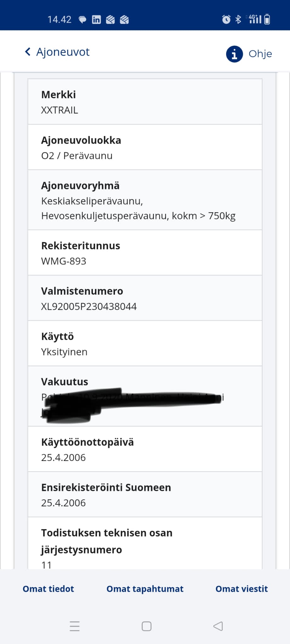Open the first layered app notification icon
This screenshot has height=644, width=290.
point(111,19)
